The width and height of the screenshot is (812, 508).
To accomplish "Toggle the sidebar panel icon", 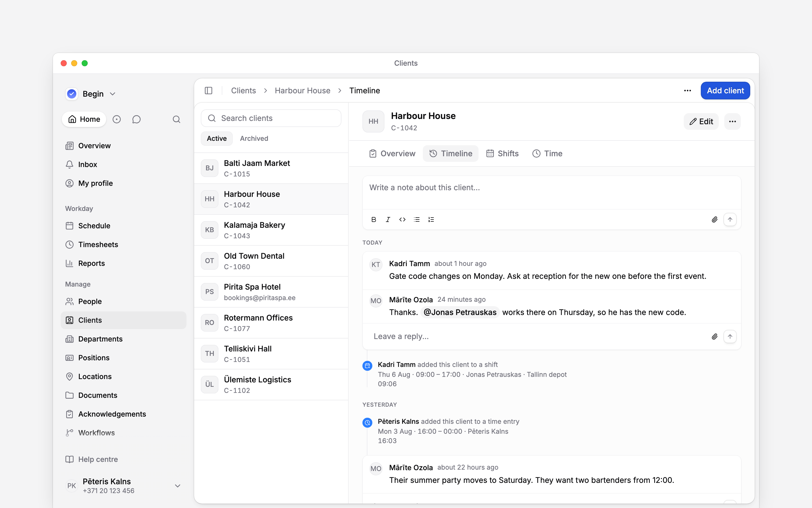I will [208, 91].
